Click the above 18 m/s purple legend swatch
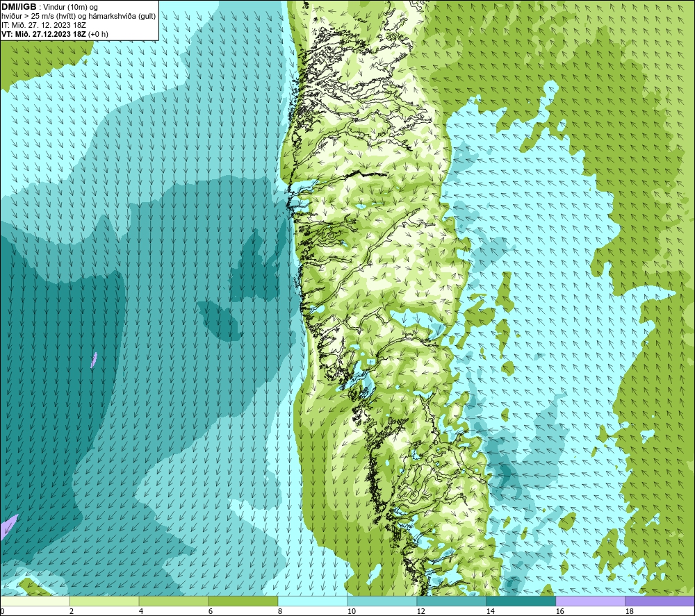Image resolution: width=695 pixels, height=616 pixels. click(x=660, y=601)
